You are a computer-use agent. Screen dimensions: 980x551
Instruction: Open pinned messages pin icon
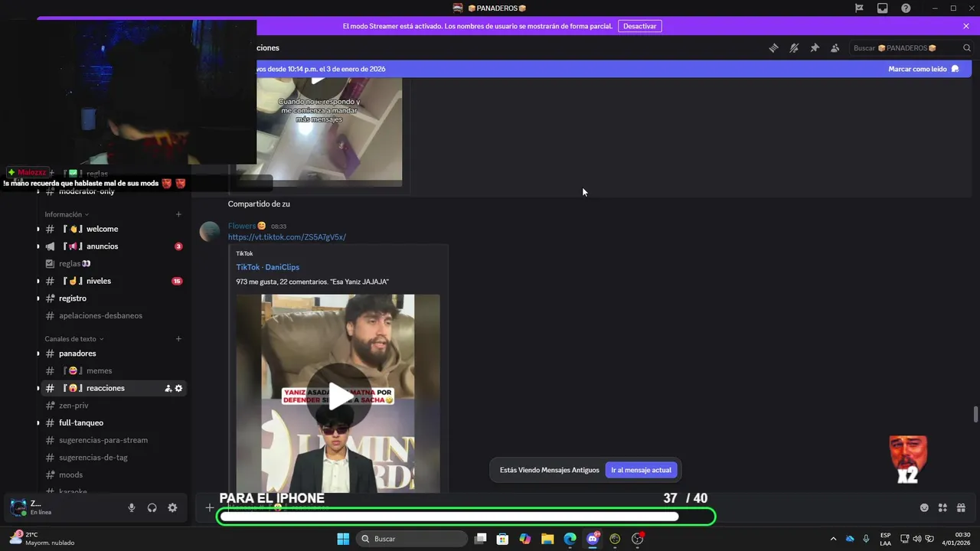pyautogui.click(x=815, y=48)
